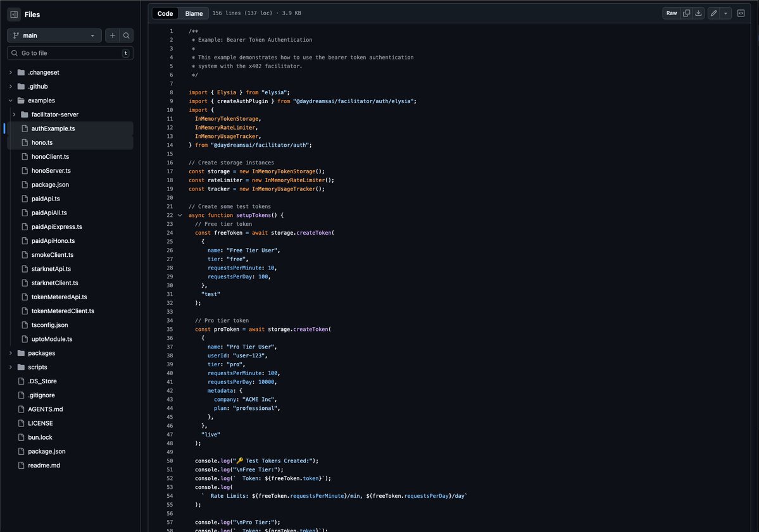Collapse setupTokens function at line 22
The image size is (759, 532).
[x=180, y=215]
